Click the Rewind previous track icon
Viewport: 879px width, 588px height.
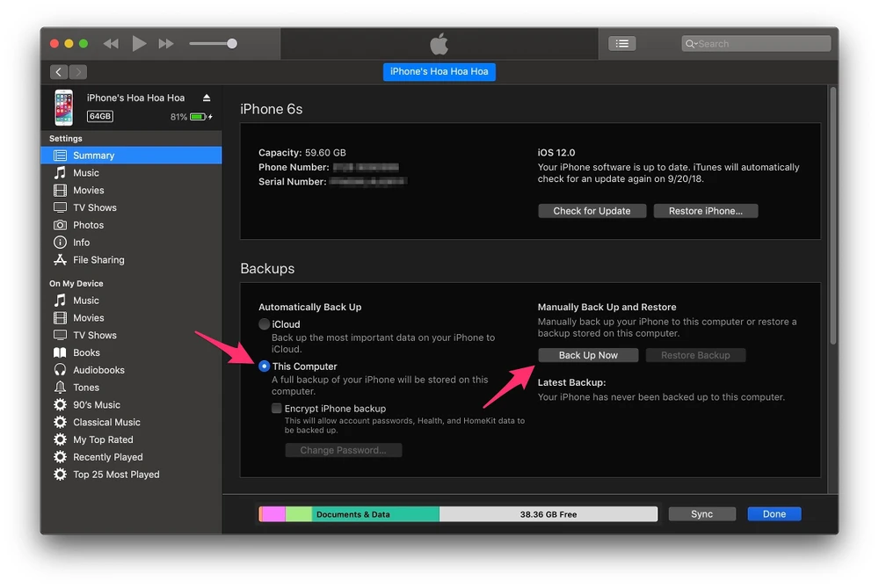[111, 43]
